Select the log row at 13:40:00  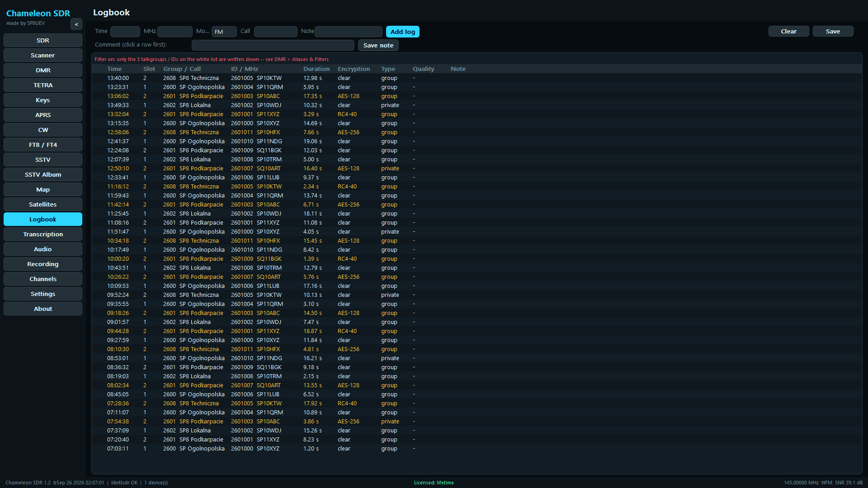pyautogui.click(x=477, y=78)
